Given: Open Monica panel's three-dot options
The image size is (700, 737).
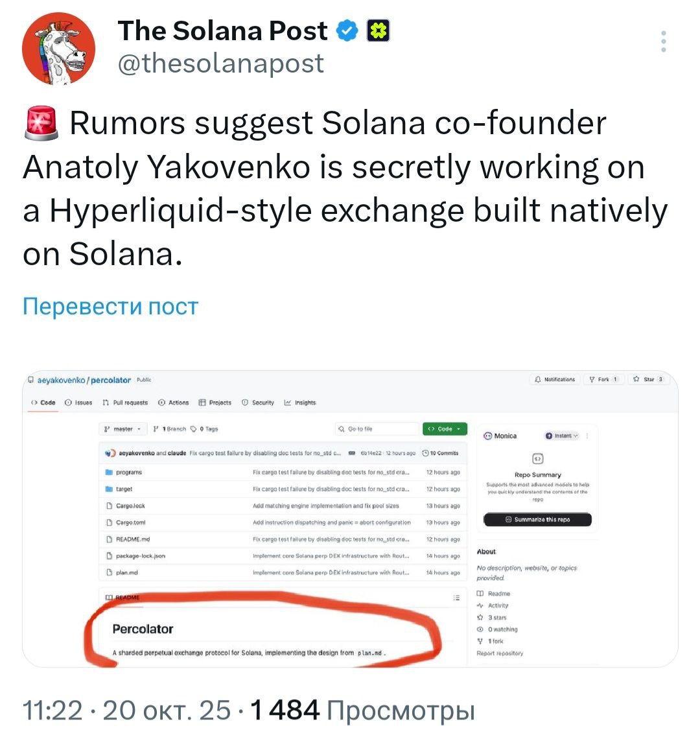Looking at the screenshot, I should tap(587, 436).
